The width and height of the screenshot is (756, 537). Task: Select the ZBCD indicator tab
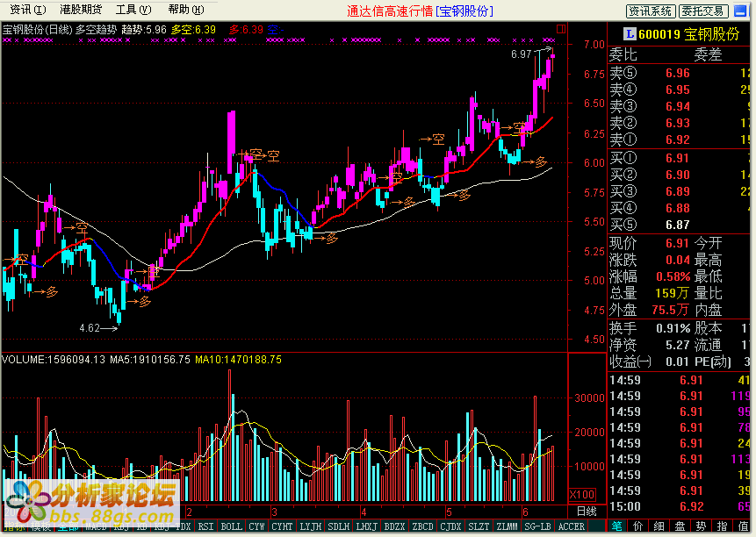click(423, 526)
